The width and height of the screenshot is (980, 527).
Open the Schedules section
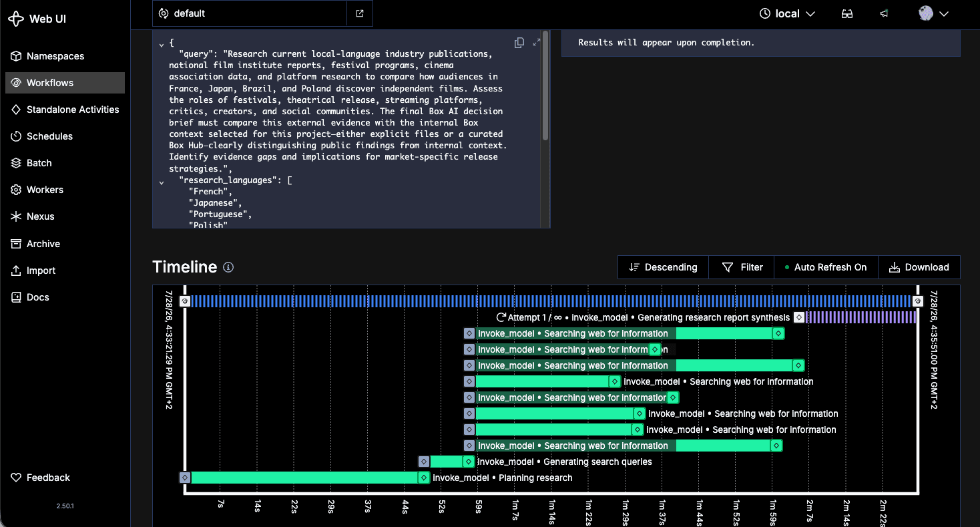pyautogui.click(x=65, y=136)
